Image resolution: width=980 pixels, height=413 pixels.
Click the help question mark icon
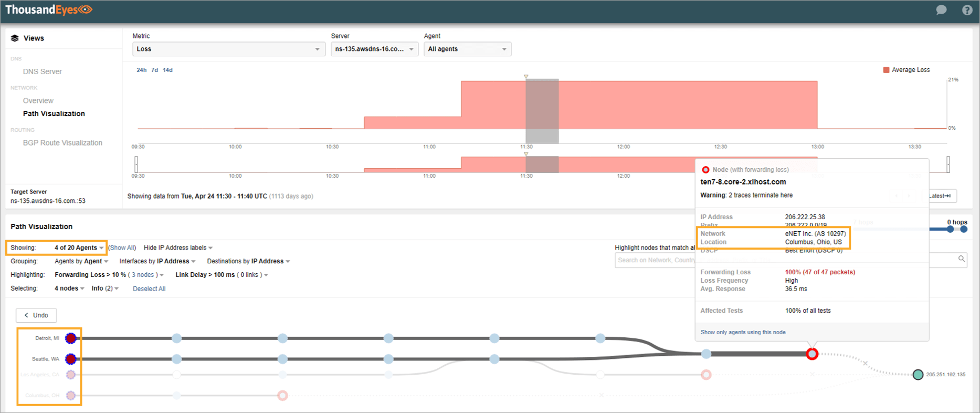point(967,10)
